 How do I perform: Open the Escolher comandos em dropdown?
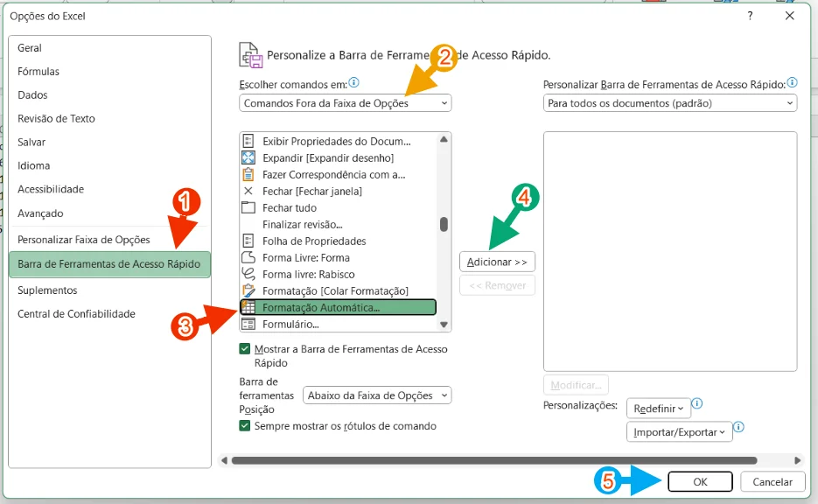click(x=346, y=102)
